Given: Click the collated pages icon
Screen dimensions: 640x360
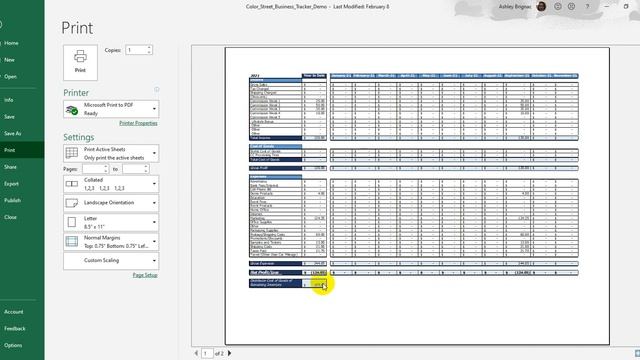Looking at the screenshot, I should point(72,184).
